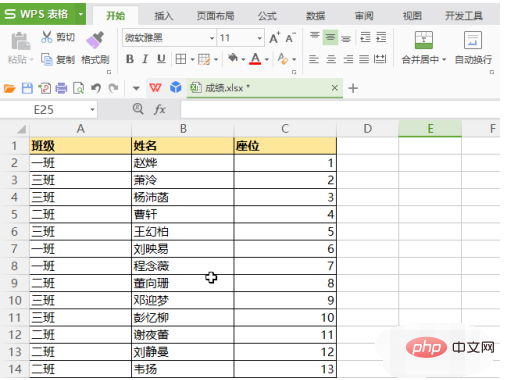Image resolution: width=505 pixels, height=380 pixels.
Task: Click the formula zoom magnifier icon
Action: [x=138, y=108]
